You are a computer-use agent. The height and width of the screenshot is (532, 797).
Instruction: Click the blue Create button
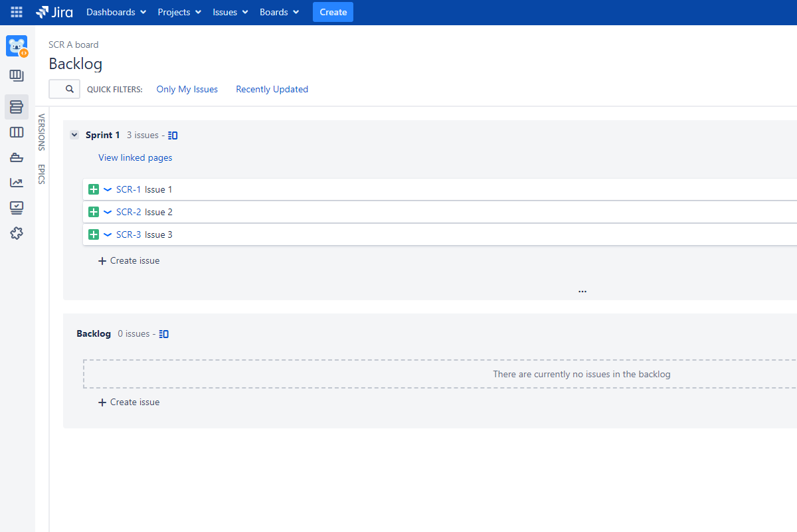(x=333, y=12)
